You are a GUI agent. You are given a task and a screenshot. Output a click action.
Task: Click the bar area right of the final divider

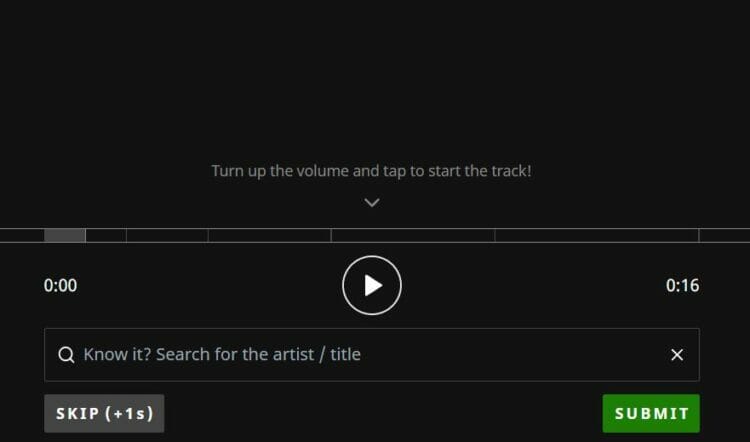pyautogui.click(x=725, y=236)
